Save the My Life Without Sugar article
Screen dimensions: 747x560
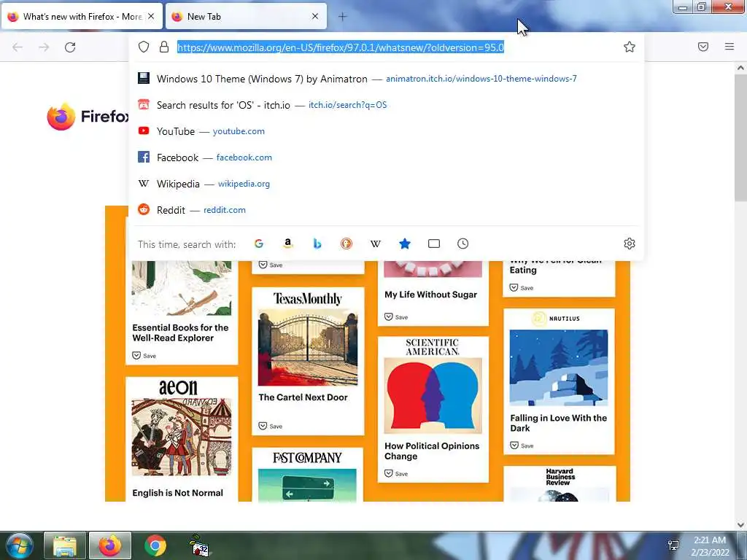[x=396, y=317]
